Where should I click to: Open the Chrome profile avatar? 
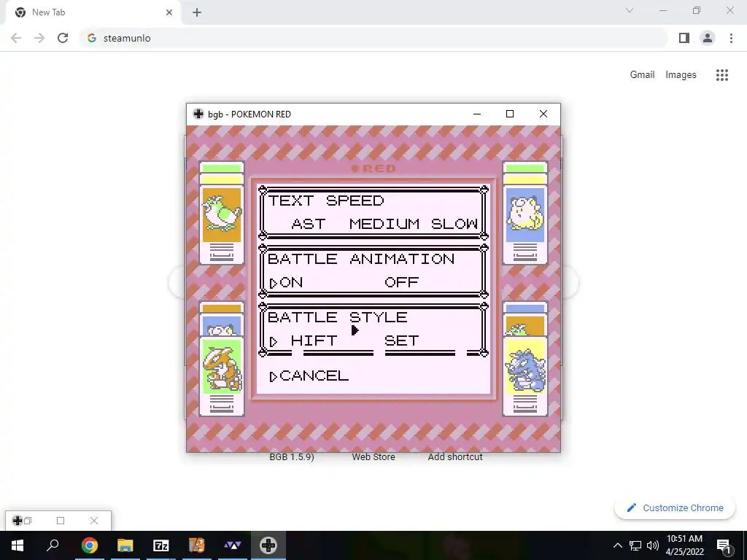[x=708, y=38]
